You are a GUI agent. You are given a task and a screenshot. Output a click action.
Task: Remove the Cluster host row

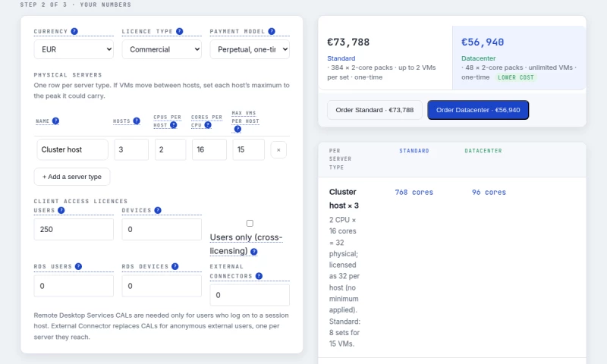278,150
